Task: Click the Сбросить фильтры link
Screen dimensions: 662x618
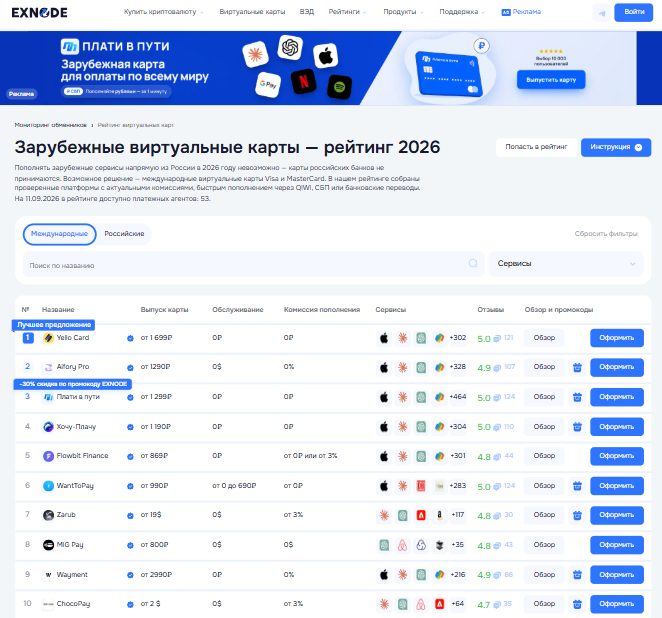Action: pos(606,233)
